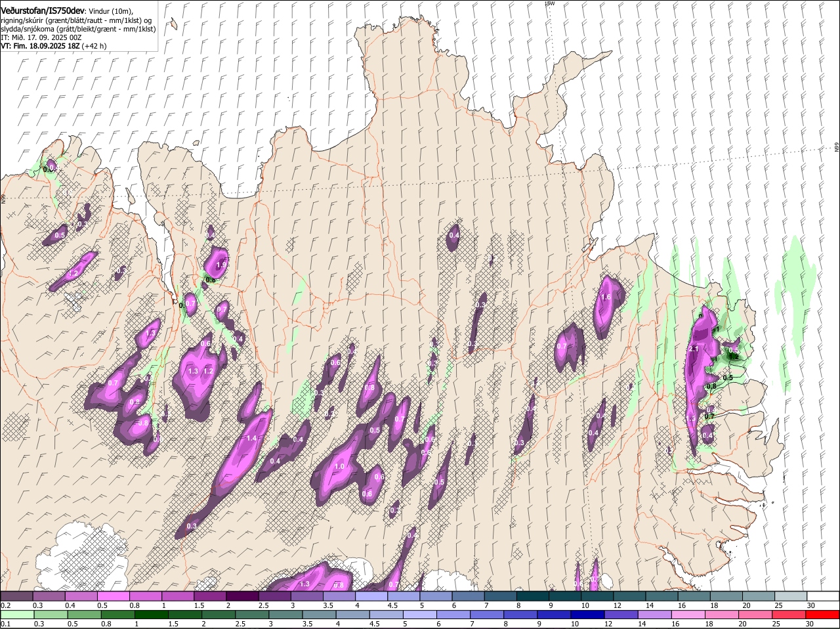The height and width of the screenshot is (629, 840).
Task: Pick the darkest purple swatch at 2 in upper legend
Action: pyautogui.click(x=242, y=596)
